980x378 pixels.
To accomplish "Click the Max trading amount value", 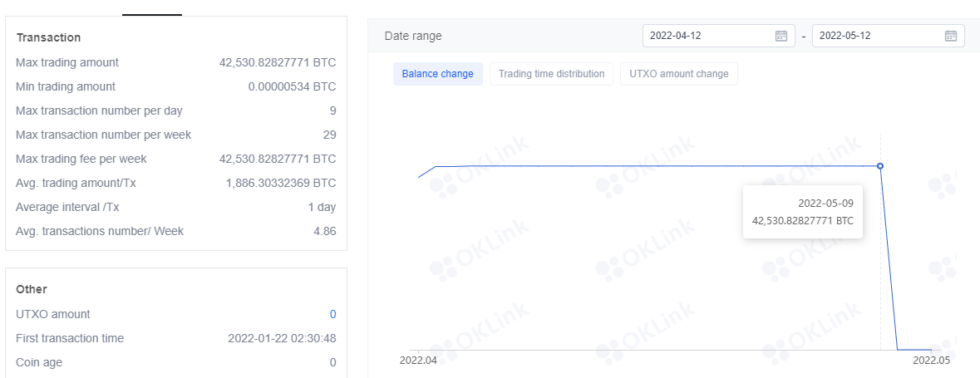I will (278, 62).
